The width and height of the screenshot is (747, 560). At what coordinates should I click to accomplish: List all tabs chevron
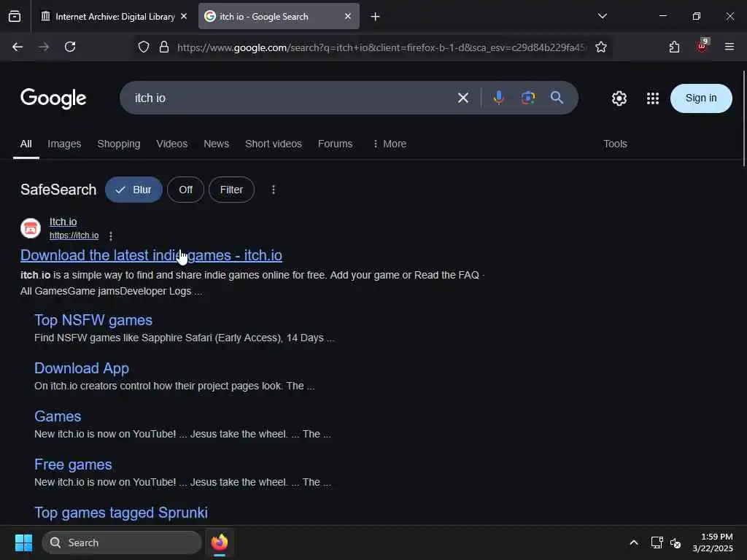click(x=602, y=16)
